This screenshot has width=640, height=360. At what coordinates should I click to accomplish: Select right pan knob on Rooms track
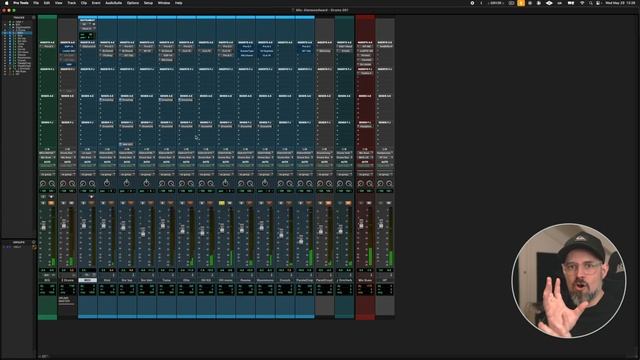tap(250, 184)
